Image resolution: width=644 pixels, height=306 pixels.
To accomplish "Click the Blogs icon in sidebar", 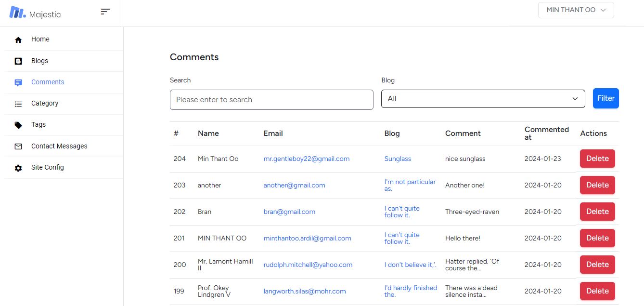I will [18, 61].
